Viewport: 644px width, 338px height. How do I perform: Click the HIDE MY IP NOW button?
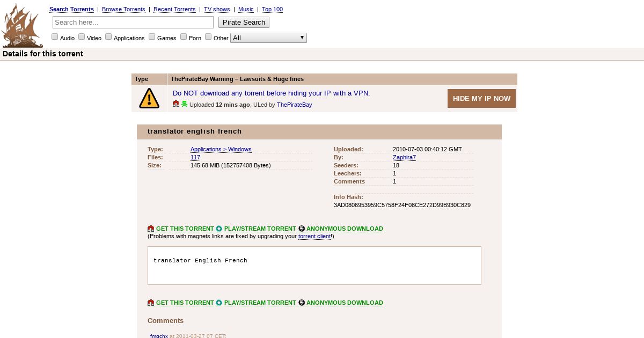(x=481, y=98)
